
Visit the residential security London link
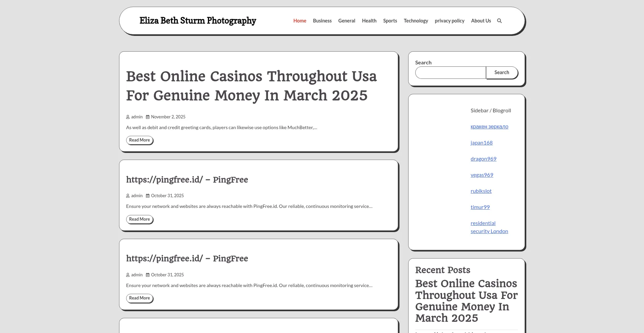(489, 227)
